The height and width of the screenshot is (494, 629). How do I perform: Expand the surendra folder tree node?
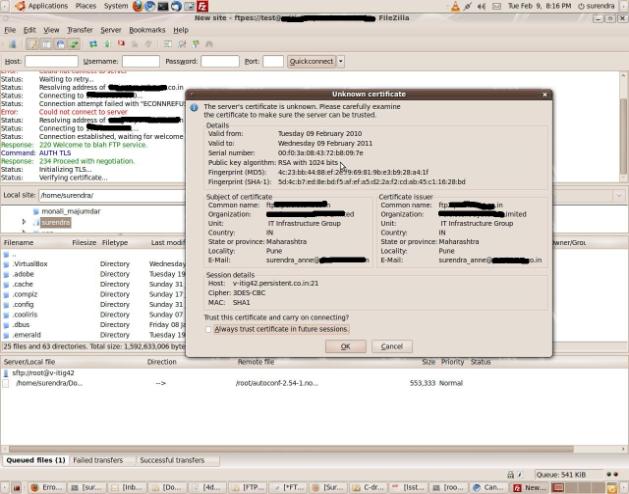click(24, 222)
